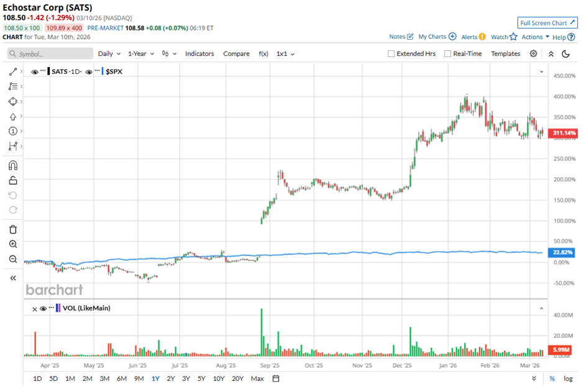Image resolution: width=584 pixels, height=392 pixels.
Task: Delete drawings with the trash icon
Action: (13, 229)
